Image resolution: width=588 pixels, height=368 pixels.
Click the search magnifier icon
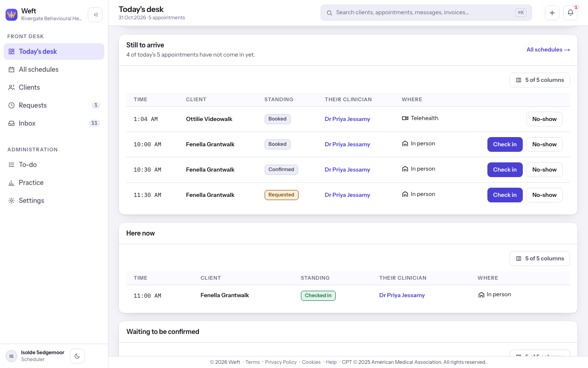(x=329, y=13)
